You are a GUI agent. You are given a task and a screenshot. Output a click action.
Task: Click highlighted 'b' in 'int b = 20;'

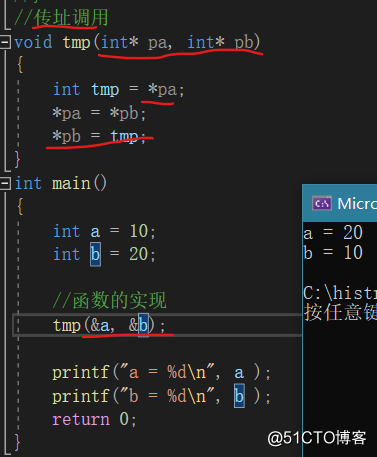(95, 254)
